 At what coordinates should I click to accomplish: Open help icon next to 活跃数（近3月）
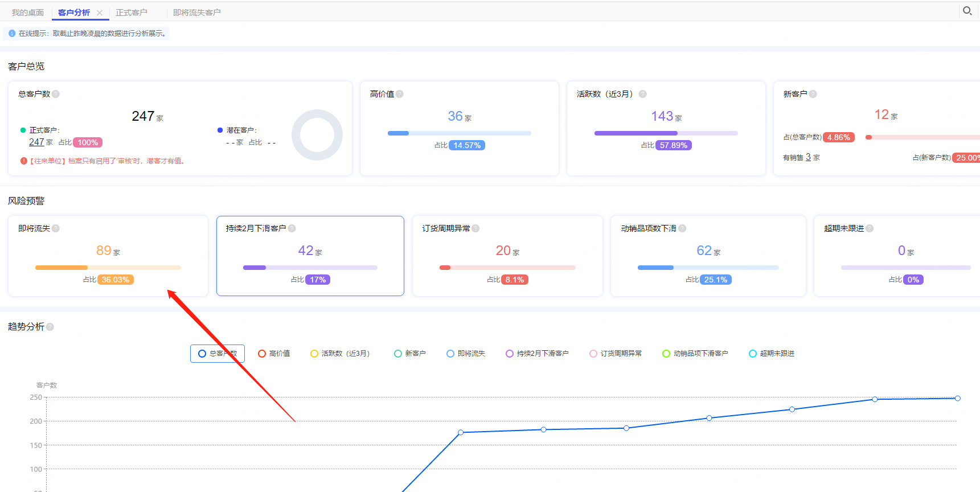(642, 94)
